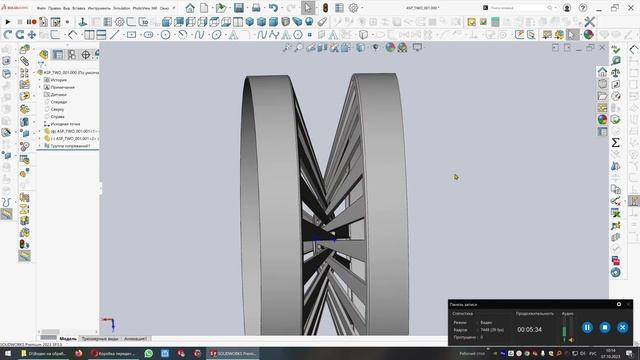Open the PhotoView 360 menu

[145, 8]
